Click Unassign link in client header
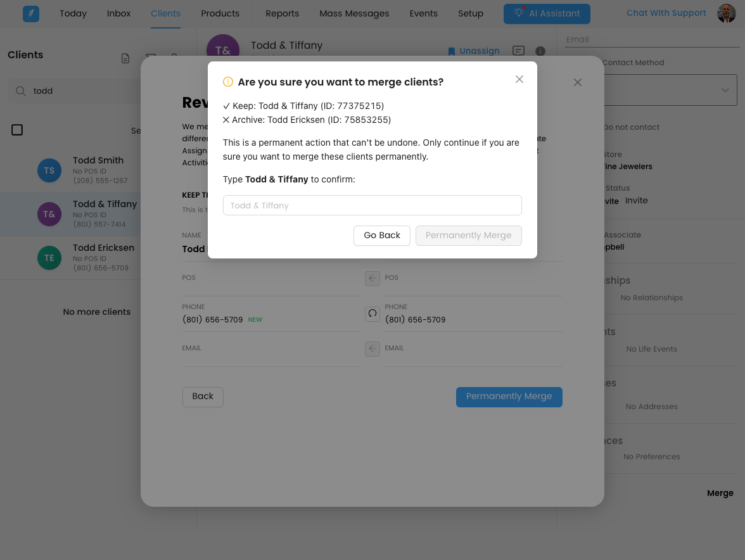The height and width of the screenshot is (560, 745). pyautogui.click(x=480, y=51)
